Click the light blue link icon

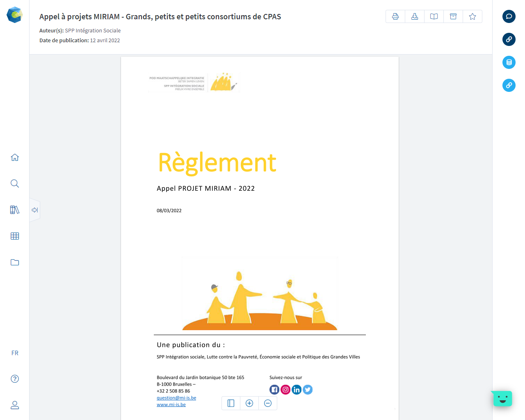(509, 85)
